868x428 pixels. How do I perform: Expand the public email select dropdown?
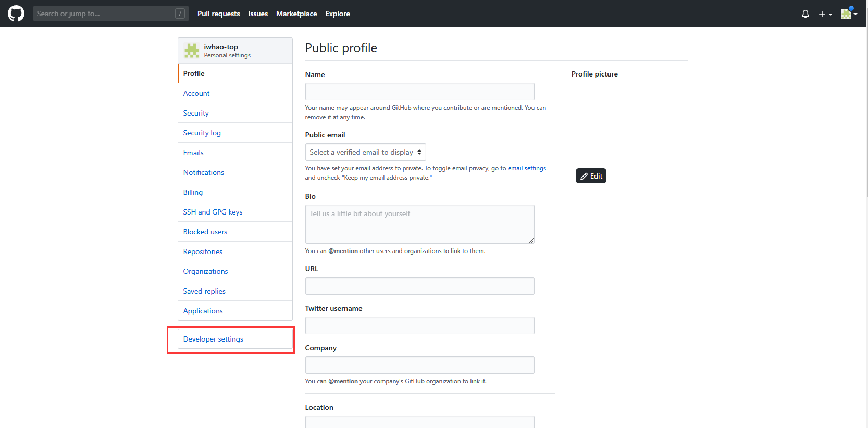365,152
